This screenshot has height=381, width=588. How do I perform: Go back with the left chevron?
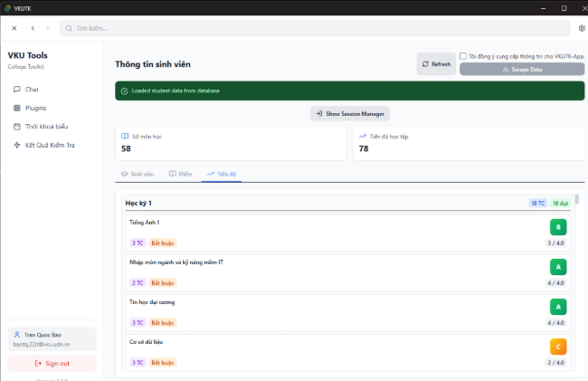tap(33, 28)
